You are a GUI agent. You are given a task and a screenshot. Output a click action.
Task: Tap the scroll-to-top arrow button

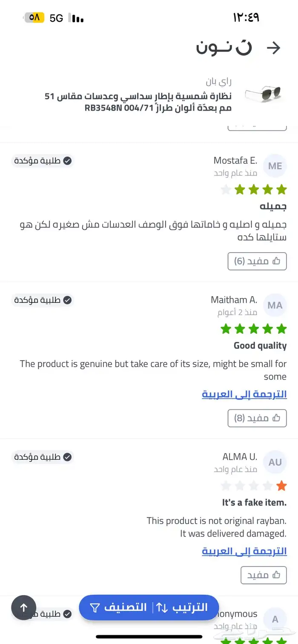[24, 607]
